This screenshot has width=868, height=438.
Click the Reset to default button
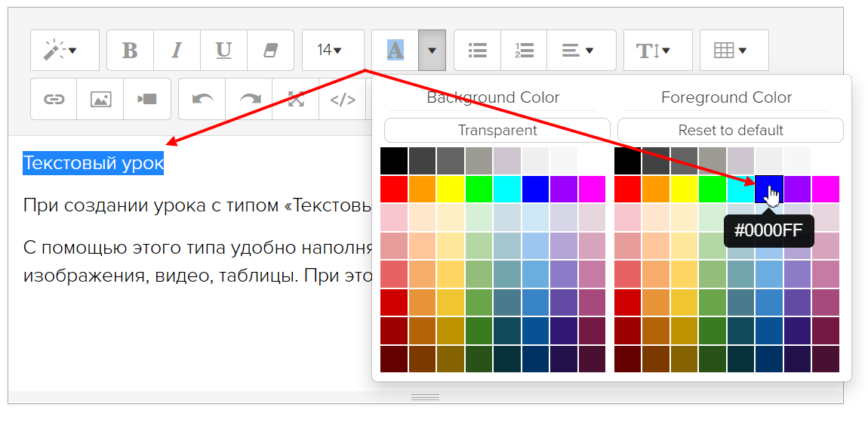730,130
